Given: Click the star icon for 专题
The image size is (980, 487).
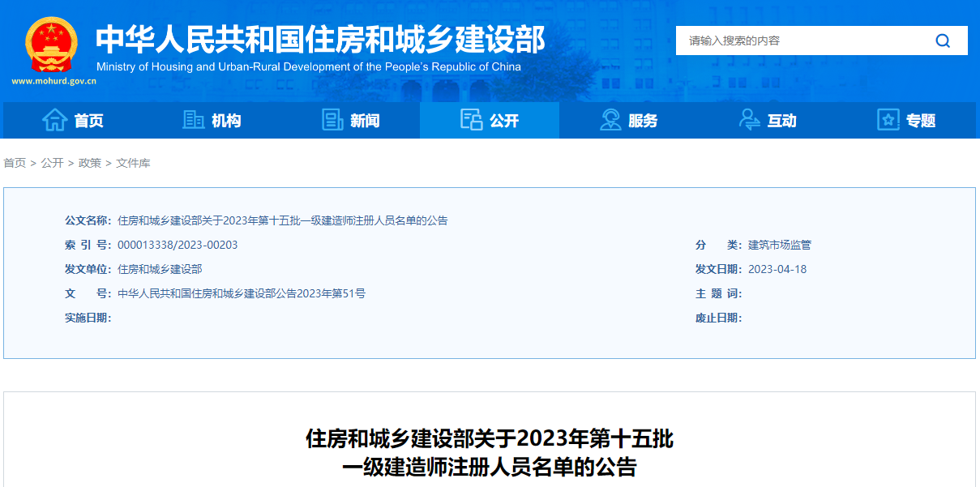Looking at the screenshot, I should pyautogui.click(x=888, y=120).
